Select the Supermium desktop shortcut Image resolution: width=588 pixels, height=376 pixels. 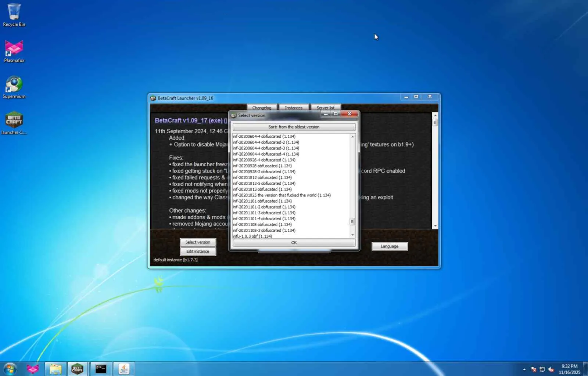[x=14, y=87]
